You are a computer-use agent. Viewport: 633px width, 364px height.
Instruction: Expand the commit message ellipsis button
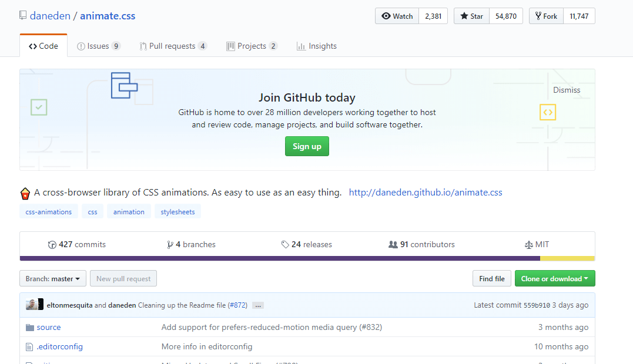tap(258, 305)
